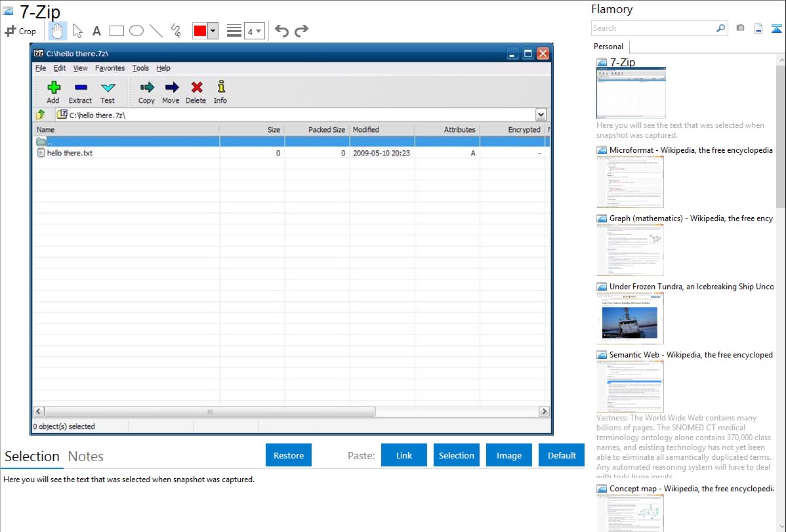Sort by the Encrypted column header

coord(512,129)
